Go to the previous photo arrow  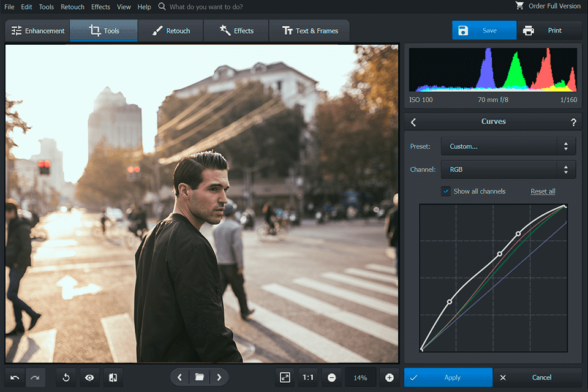(179, 377)
